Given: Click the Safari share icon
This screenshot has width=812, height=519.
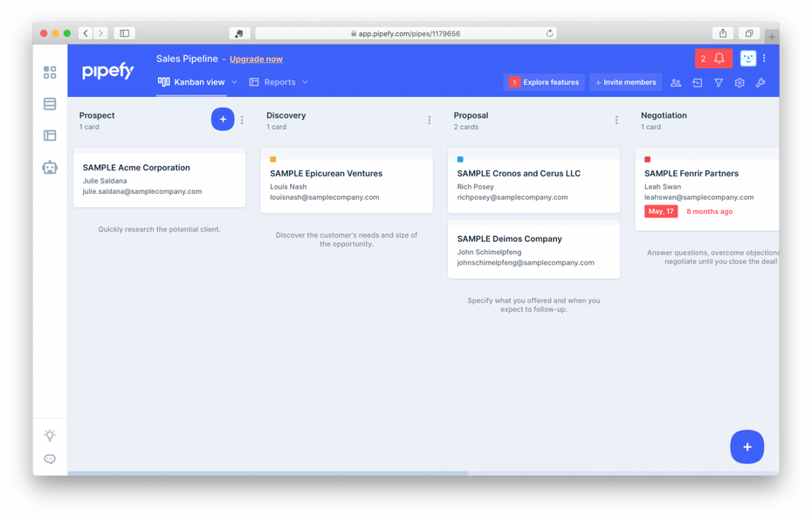Looking at the screenshot, I should 723,33.
